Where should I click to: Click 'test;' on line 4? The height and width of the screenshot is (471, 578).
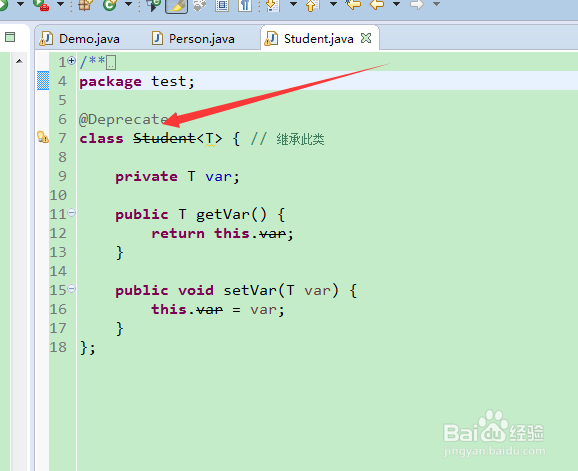(x=173, y=81)
